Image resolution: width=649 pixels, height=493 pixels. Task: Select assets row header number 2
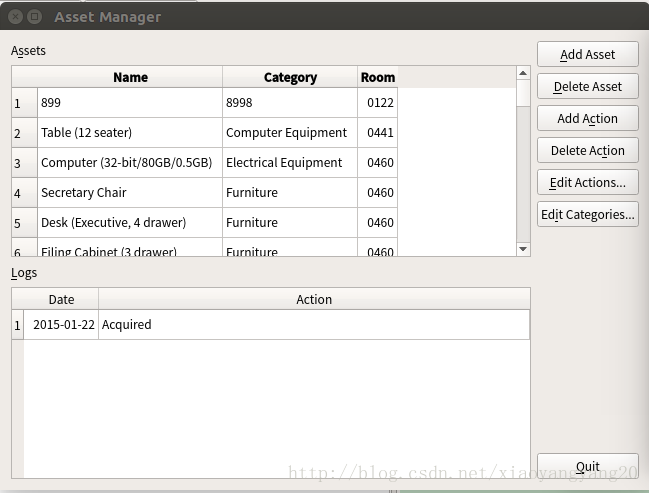click(24, 133)
